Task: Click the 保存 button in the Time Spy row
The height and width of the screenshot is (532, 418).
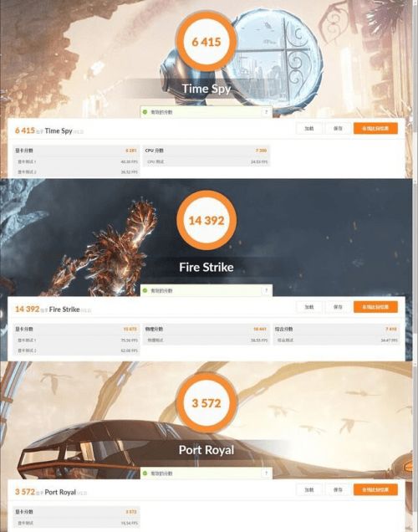Action: coord(338,129)
